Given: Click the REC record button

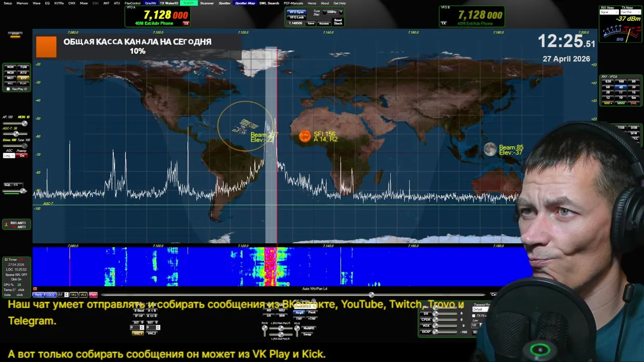Looking at the screenshot, I should [11, 83].
